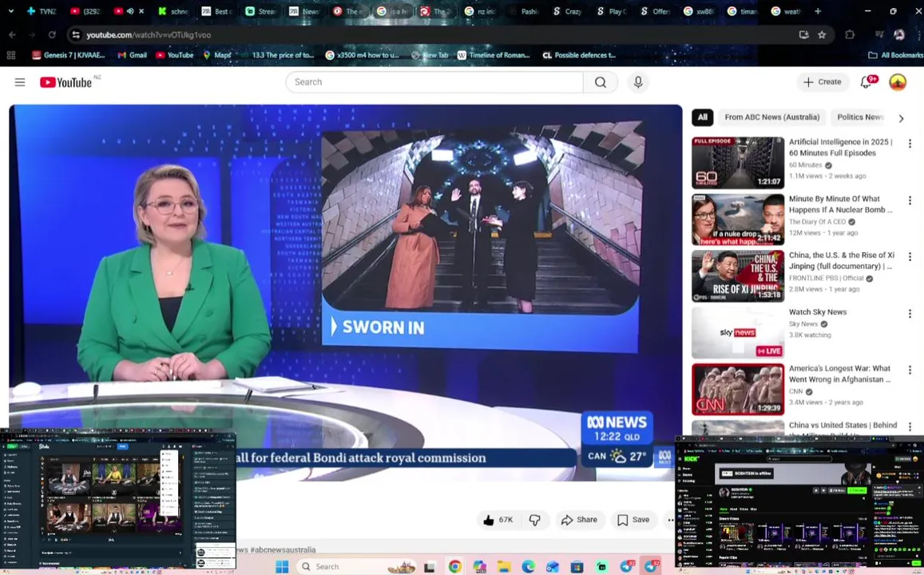Open options for Artificial Intelligence in 2025 video
The width and height of the screenshot is (924, 575).
910,144
